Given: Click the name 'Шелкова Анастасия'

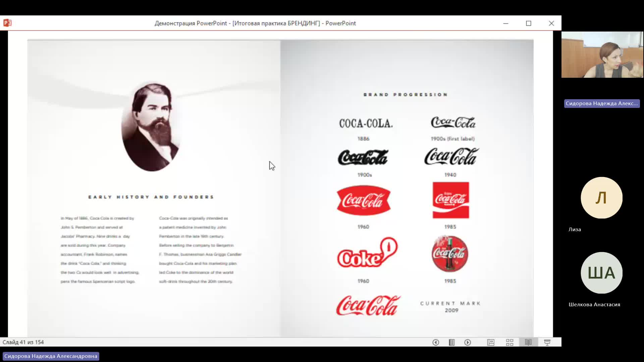Looking at the screenshot, I should 594,304.
